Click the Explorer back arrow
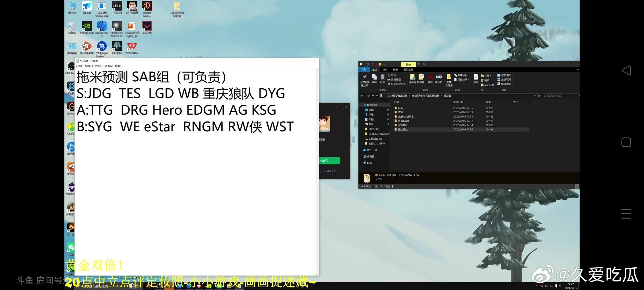Viewport: 644px width, 290px height. pos(362,96)
